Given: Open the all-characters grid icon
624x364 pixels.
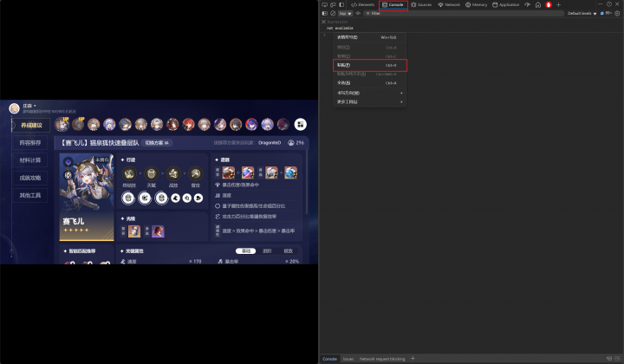Looking at the screenshot, I should point(301,124).
